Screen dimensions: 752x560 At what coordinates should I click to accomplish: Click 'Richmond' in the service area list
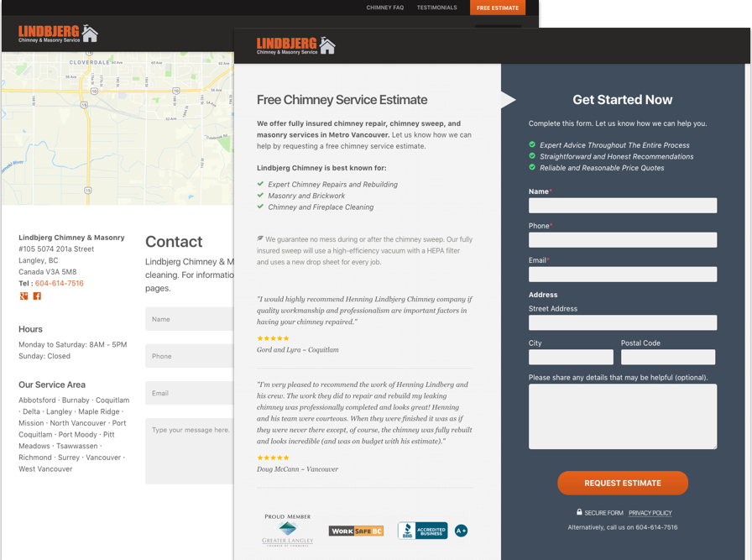pos(35,458)
